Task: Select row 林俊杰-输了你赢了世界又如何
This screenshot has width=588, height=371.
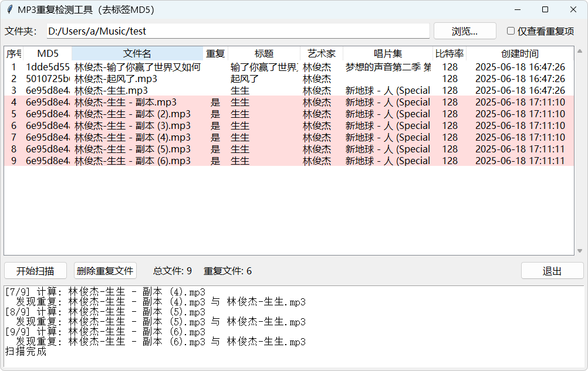Action: pos(289,67)
